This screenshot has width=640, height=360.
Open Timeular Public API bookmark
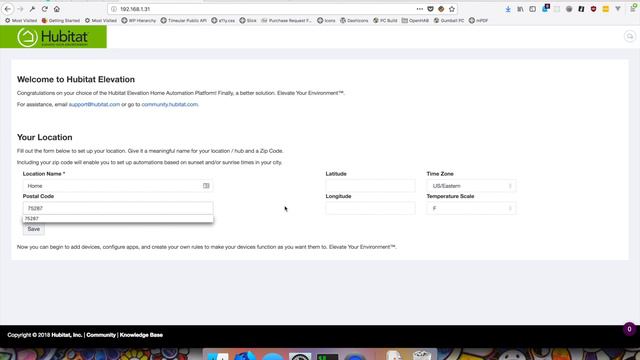point(184,20)
